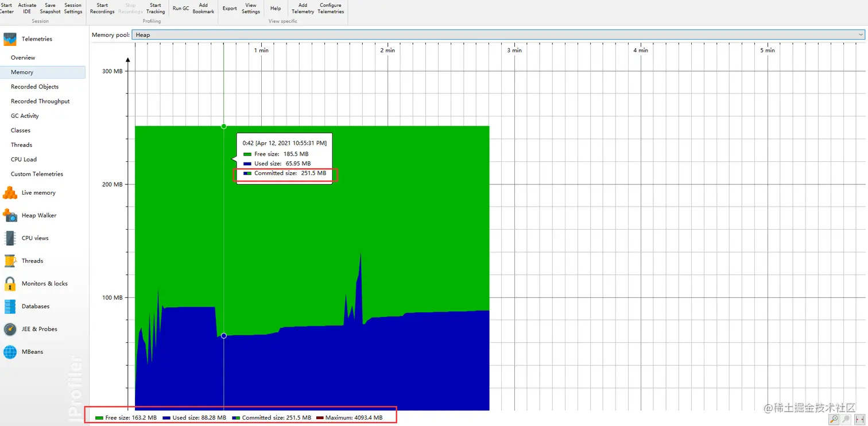
Task: Select Overview under Telemetries
Action: tap(23, 57)
